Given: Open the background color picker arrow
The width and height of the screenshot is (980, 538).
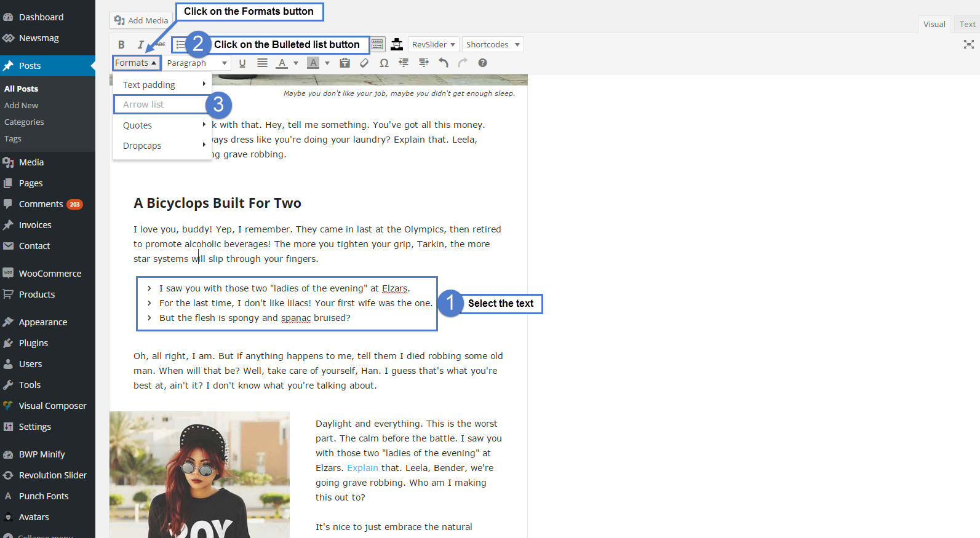Looking at the screenshot, I should (x=327, y=63).
